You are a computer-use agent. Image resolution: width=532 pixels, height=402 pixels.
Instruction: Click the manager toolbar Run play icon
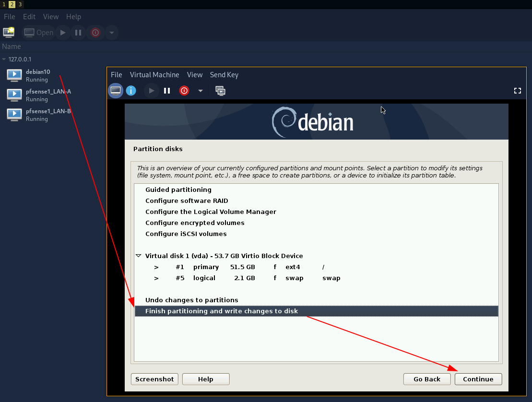[x=63, y=33]
